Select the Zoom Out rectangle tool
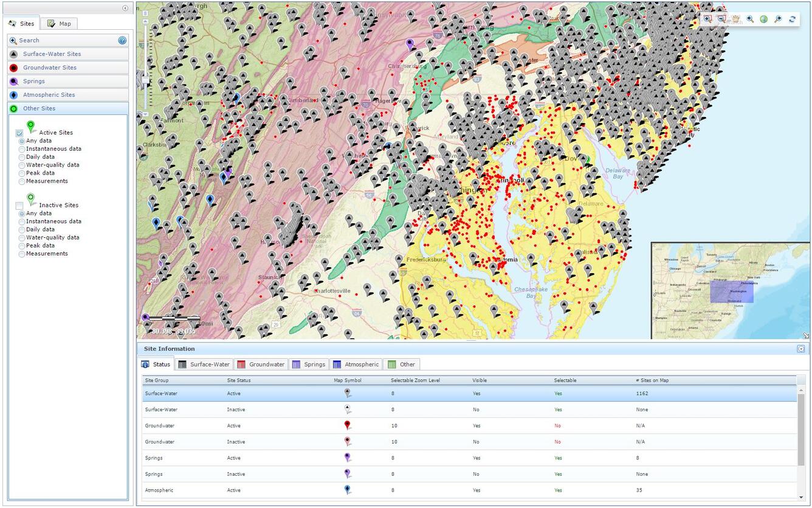This screenshot has height=508, width=812. point(721,19)
